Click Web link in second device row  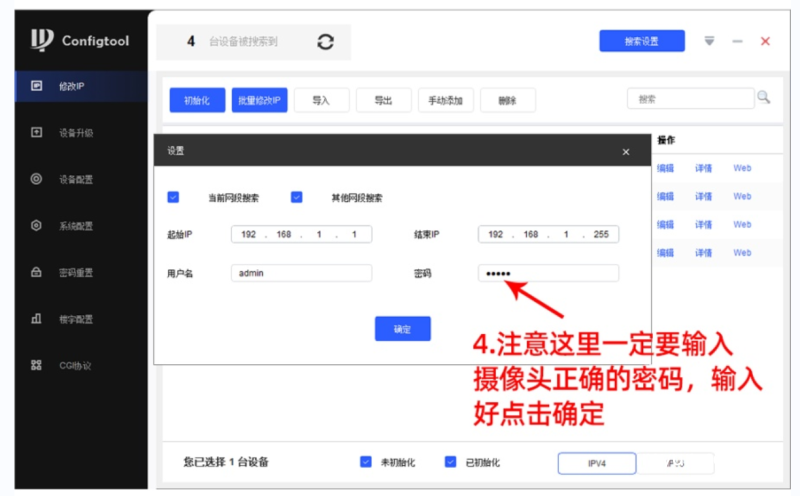(742, 196)
